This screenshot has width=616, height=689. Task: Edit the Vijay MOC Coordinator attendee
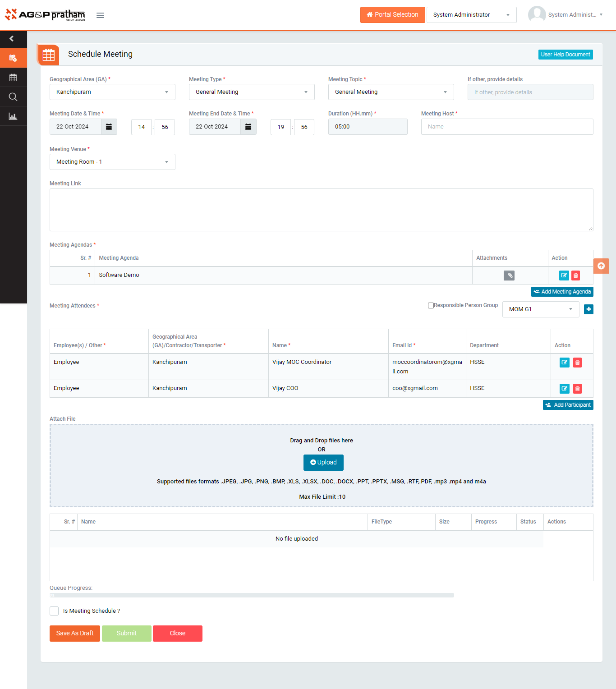click(564, 363)
